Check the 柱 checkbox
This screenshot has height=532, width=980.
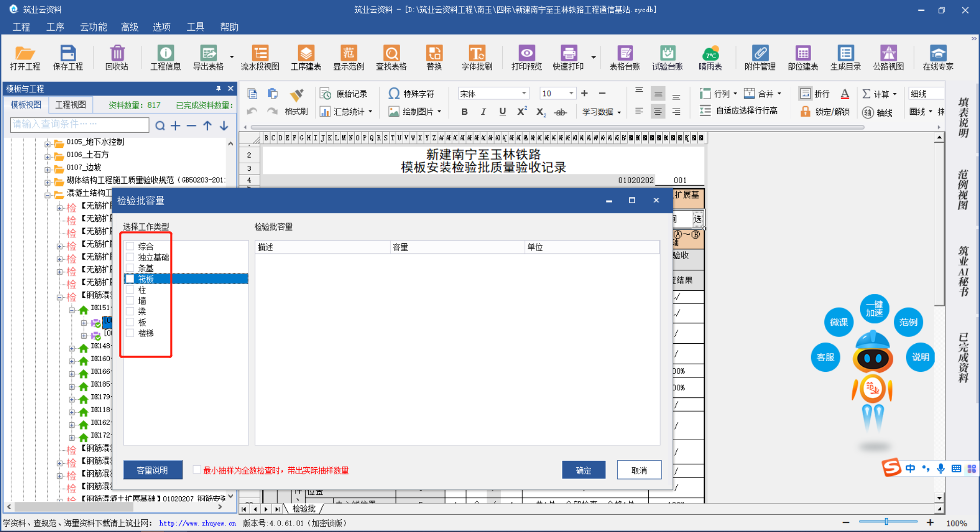(x=130, y=290)
